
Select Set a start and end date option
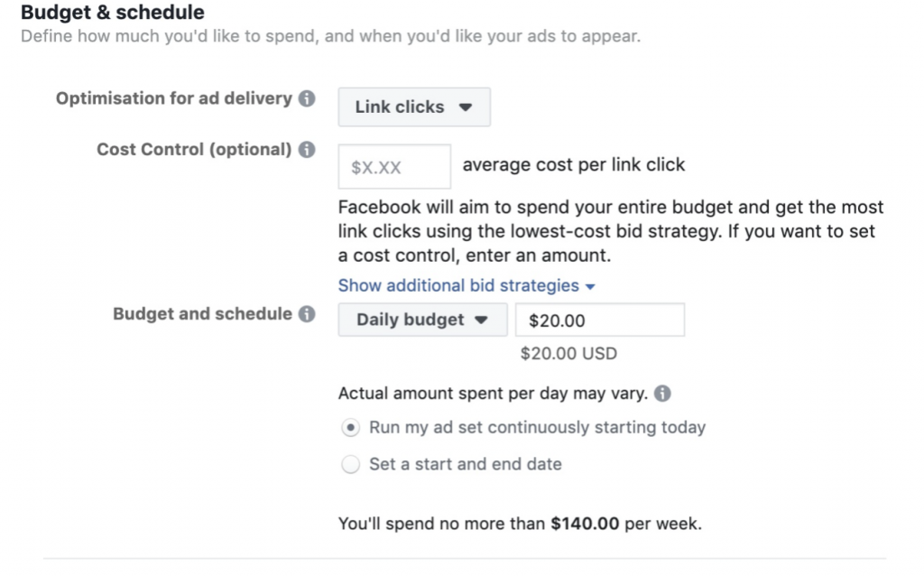(351, 465)
